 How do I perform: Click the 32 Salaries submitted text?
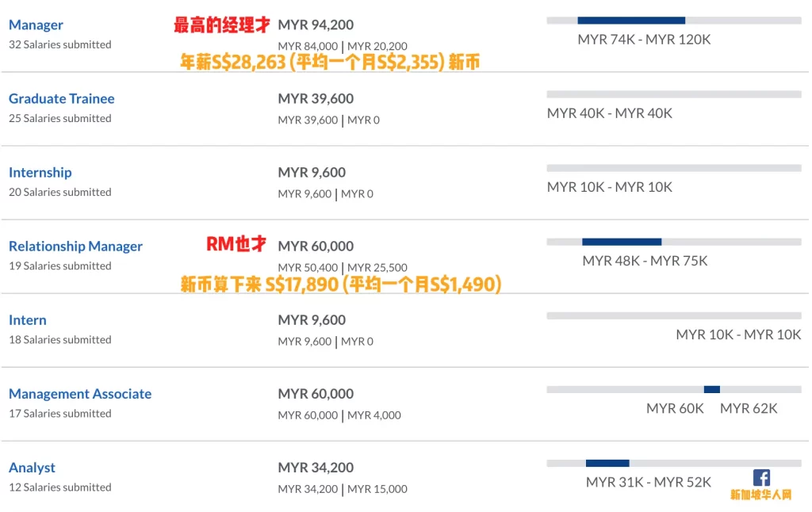point(60,44)
